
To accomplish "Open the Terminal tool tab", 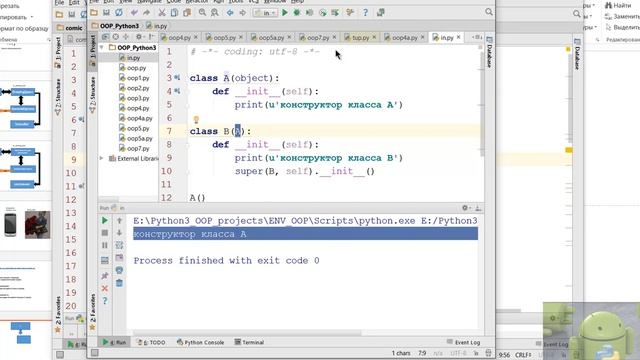I will [x=249, y=342].
